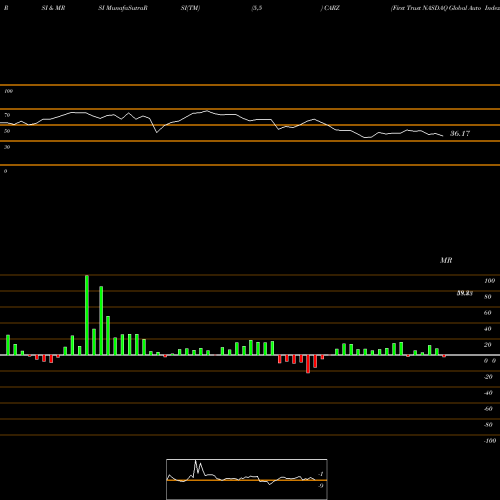Click the RSI value label 36.17

pos(460,134)
